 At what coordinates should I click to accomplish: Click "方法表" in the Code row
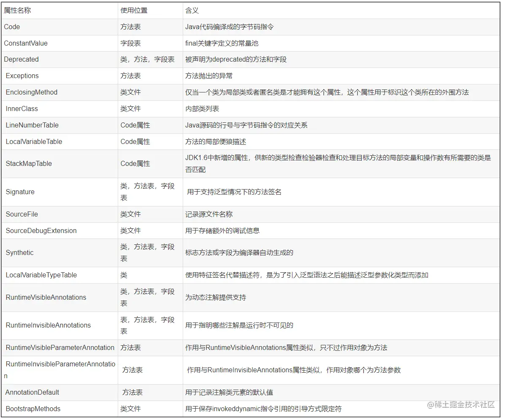pos(130,27)
